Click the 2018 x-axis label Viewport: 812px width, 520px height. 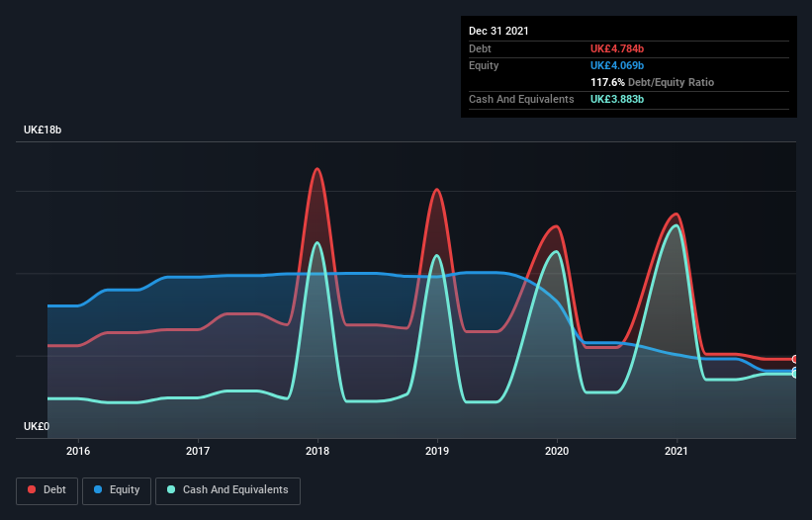[317, 451]
